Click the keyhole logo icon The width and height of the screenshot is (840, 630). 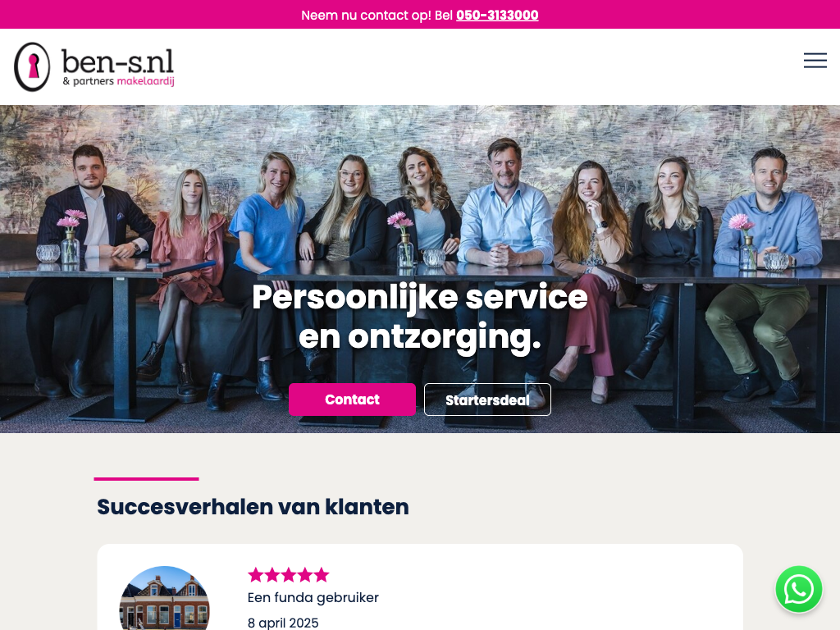point(32,67)
